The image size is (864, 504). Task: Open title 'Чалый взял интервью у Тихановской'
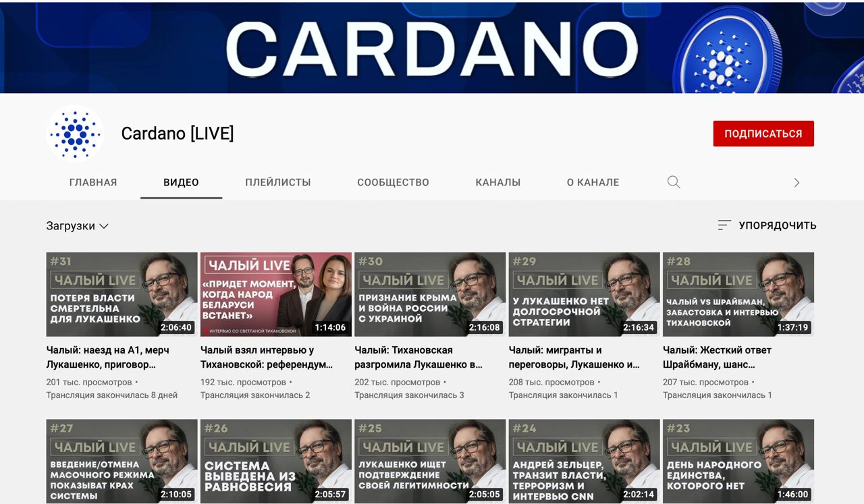(x=267, y=357)
